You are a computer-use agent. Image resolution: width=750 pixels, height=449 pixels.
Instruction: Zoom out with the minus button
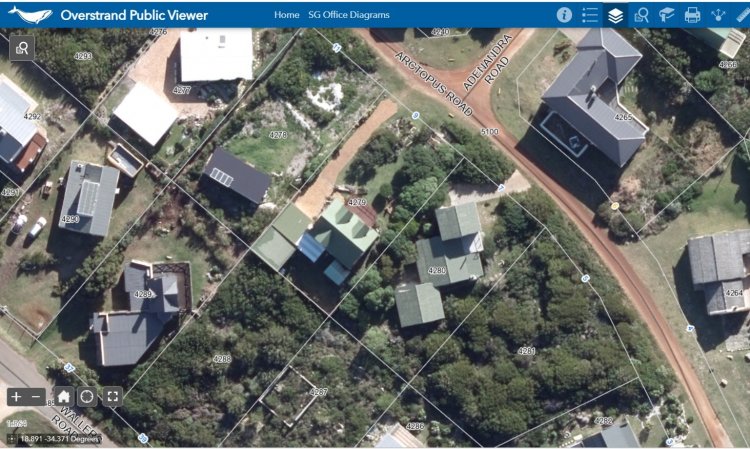36,396
